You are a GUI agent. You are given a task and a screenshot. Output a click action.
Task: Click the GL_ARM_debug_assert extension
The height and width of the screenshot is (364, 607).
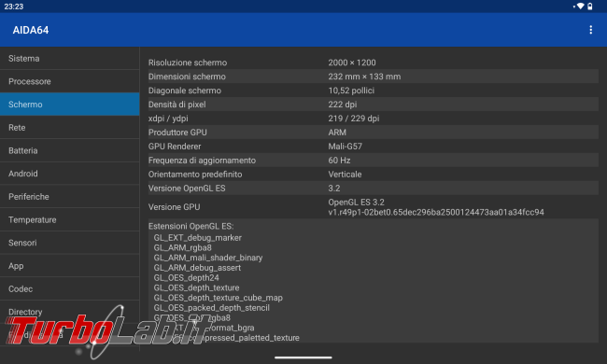point(197,268)
